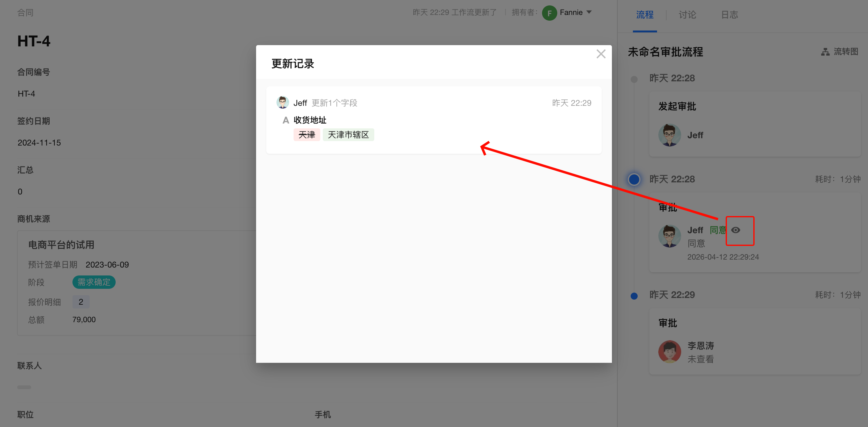Open 电商平台的试用 opportunity link
The image size is (868, 427).
[61, 245]
